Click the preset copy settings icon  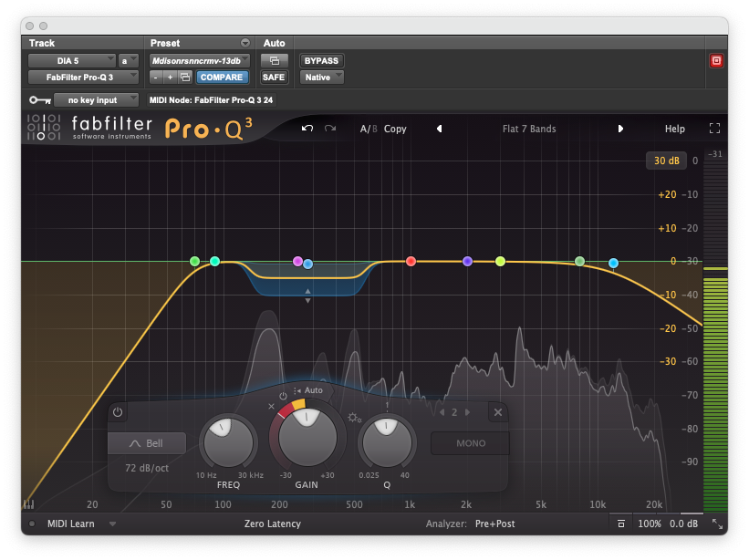click(185, 77)
